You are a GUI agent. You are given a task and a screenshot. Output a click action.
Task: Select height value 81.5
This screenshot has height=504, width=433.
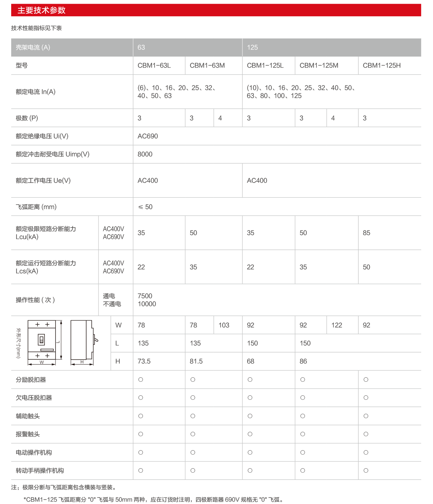click(x=196, y=361)
